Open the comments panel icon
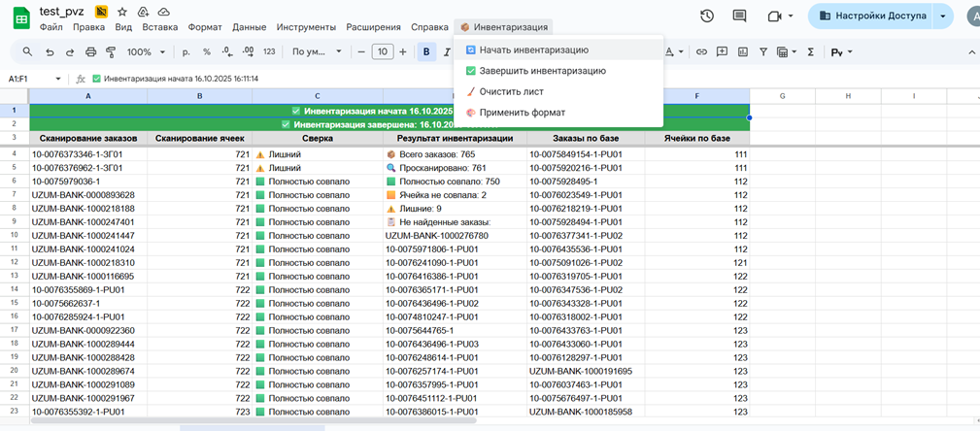980x431 pixels. pyautogui.click(x=739, y=17)
